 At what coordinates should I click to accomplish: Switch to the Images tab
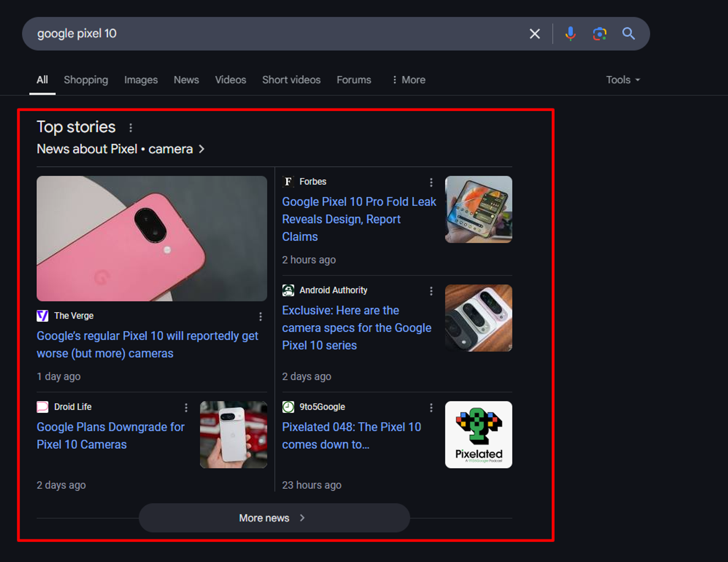(141, 80)
